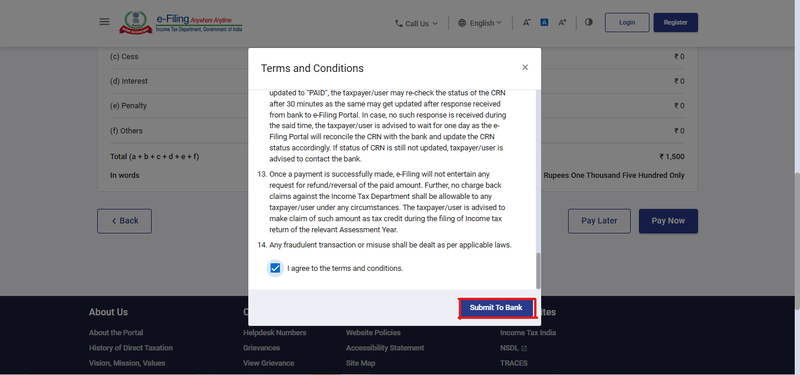Open the TRACES footer link
800x375 pixels.
tap(514, 363)
